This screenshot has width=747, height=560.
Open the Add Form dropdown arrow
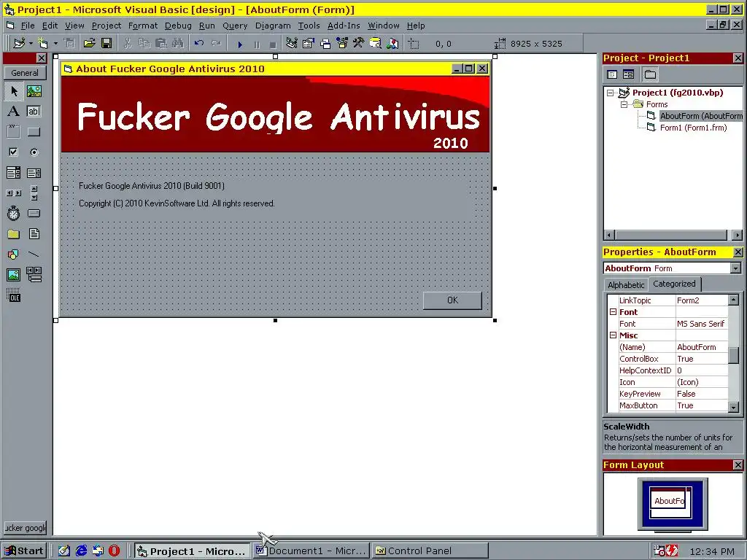click(55, 43)
